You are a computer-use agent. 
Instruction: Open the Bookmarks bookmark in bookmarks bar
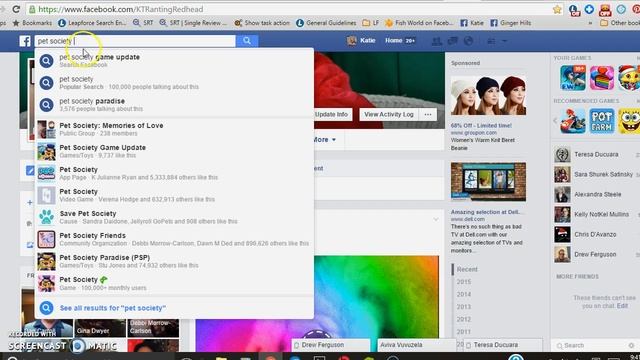32,23
